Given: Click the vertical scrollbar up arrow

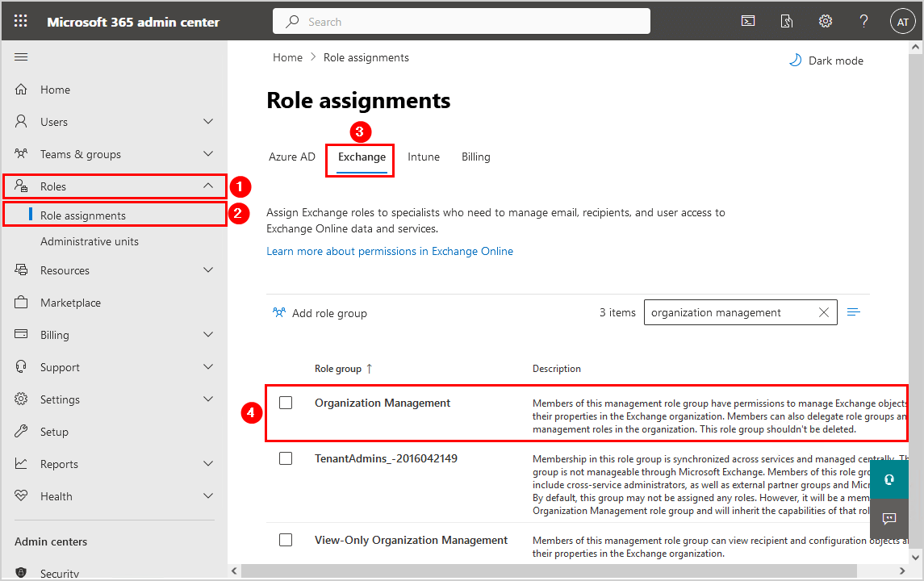Looking at the screenshot, I should [915, 47].
